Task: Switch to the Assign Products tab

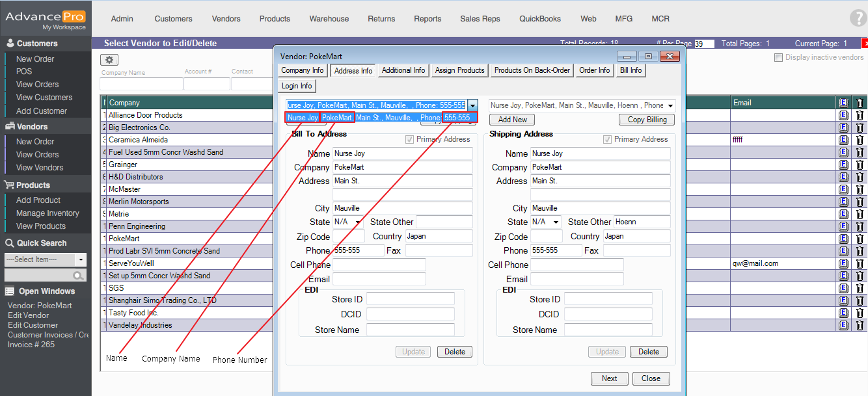Action: click(459, 70)
